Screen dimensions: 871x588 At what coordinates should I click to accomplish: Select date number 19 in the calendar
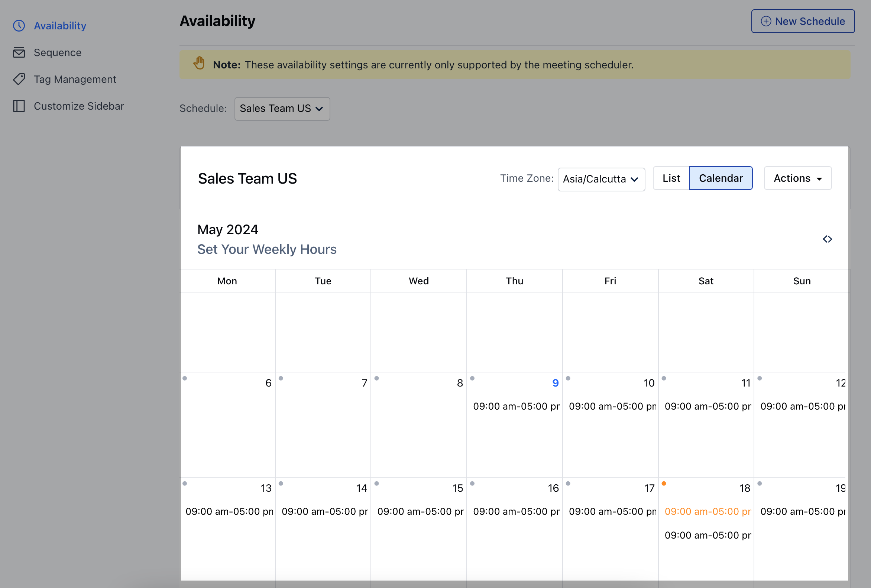[841, 488]
